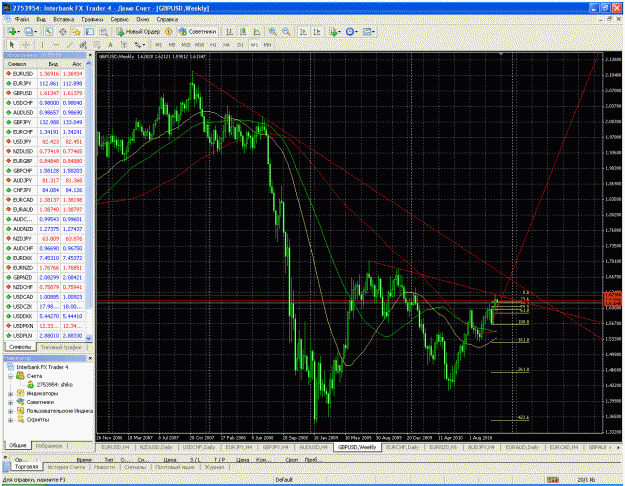Select the Fibonacci Retracement tool
625x486 pixels.
click(x=96, y=45)
